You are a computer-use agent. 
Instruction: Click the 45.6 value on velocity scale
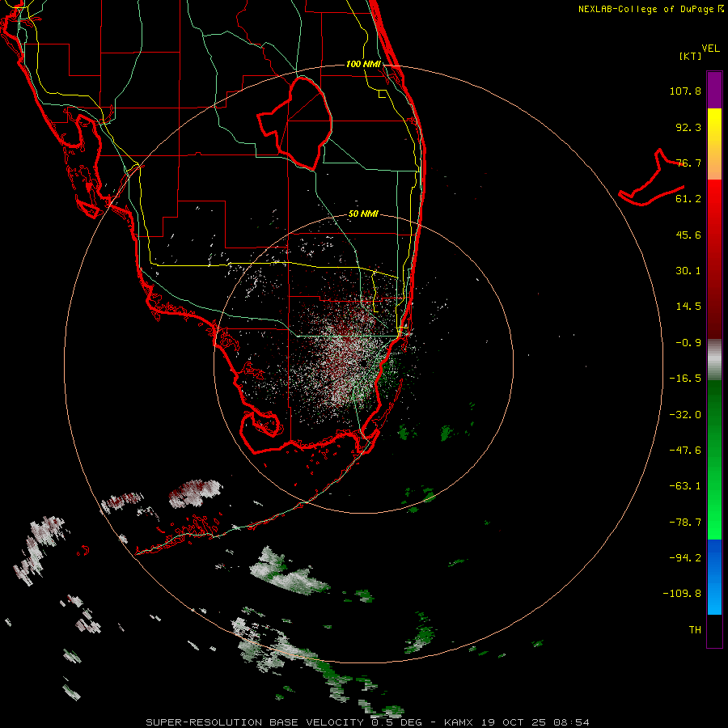[688, 235]
